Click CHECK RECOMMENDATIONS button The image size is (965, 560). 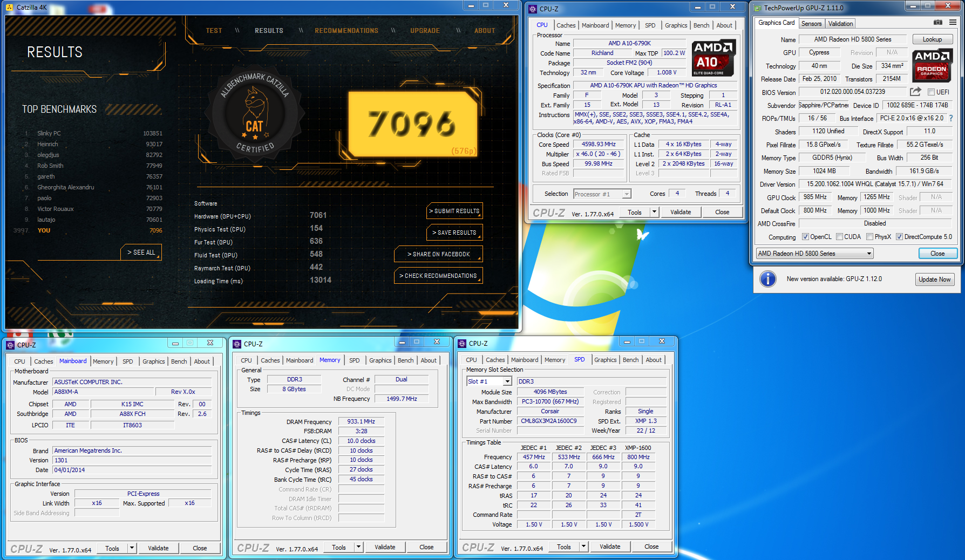point(438,276)
